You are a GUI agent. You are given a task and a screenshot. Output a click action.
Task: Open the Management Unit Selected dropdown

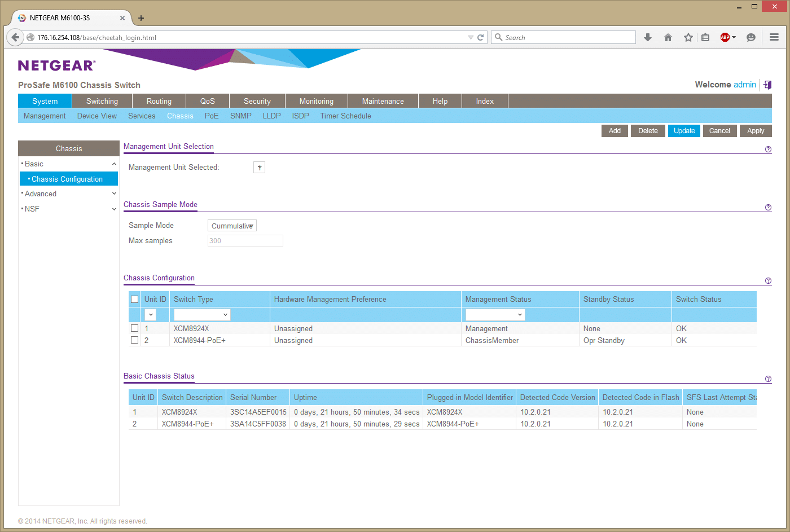click(x=259, y=168)
